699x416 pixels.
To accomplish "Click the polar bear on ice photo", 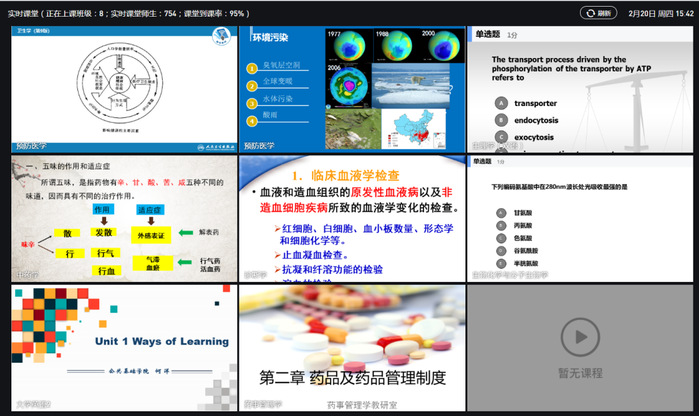I will [411, 86].
